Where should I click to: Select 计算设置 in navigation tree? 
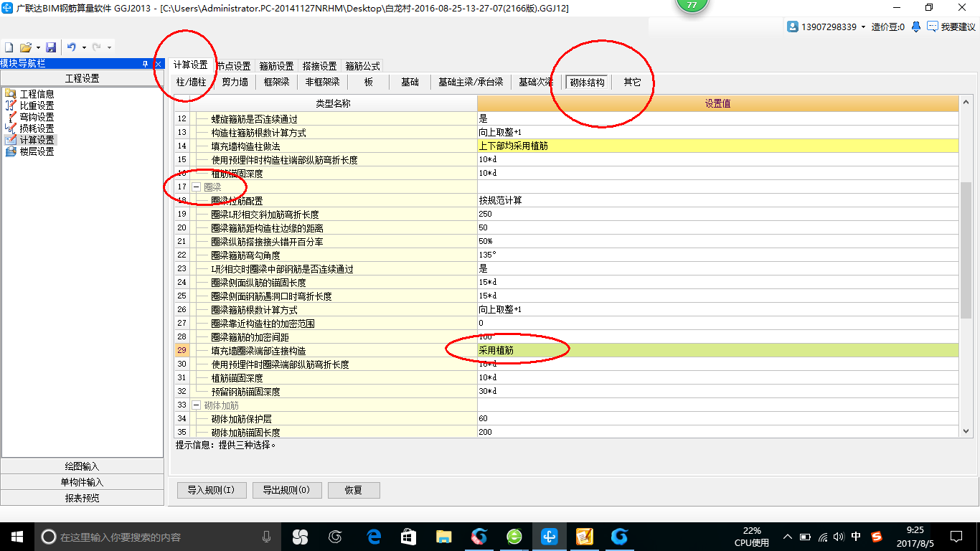tap(37, 140)
